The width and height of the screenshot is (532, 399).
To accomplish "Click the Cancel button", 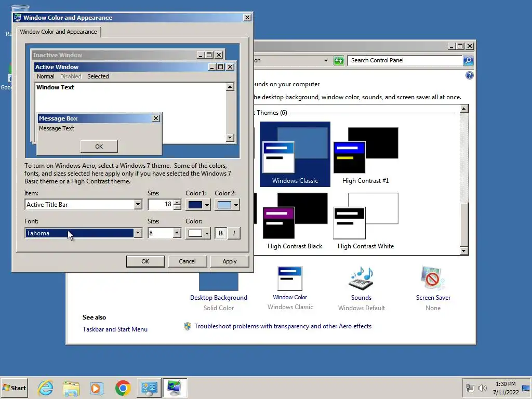I will tap(187, 262).
